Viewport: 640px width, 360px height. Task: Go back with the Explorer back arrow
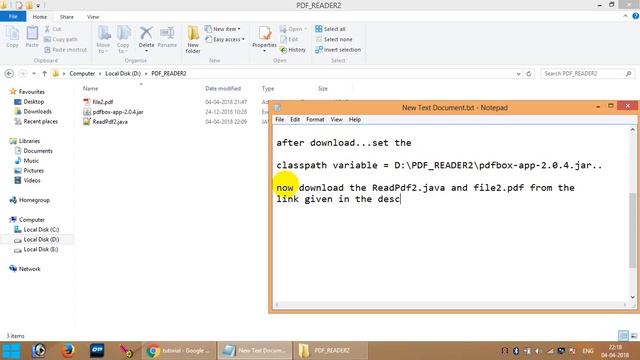(x=9, y=73)
